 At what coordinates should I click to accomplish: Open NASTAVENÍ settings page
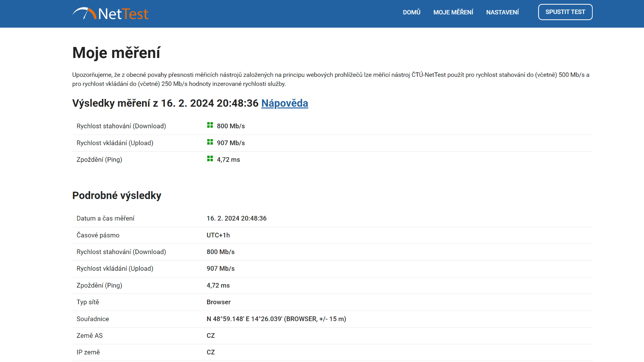point(502,12)
